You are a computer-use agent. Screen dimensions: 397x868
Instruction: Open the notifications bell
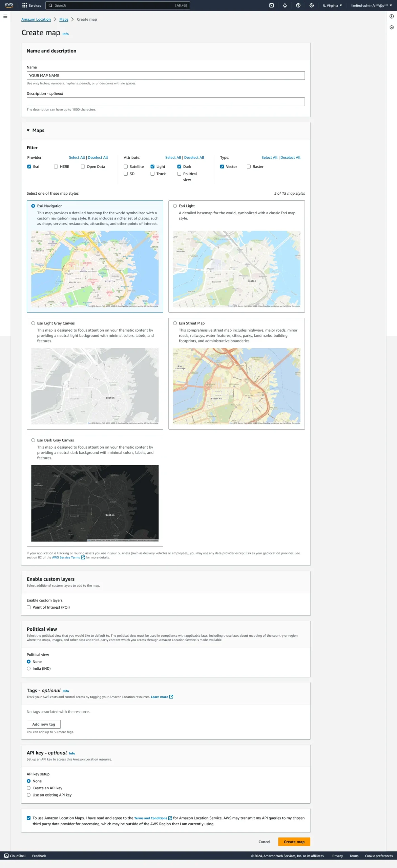click(x=285, y=5)
